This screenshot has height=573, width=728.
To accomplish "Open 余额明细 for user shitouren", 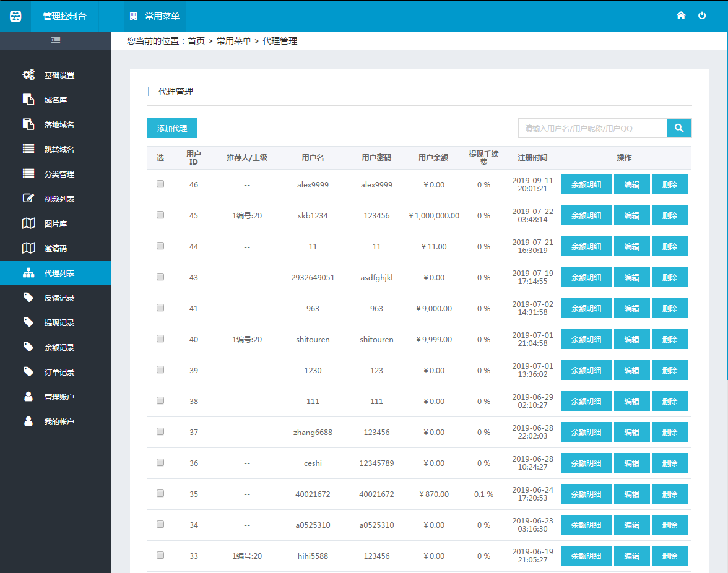I will tap(586, 339).
